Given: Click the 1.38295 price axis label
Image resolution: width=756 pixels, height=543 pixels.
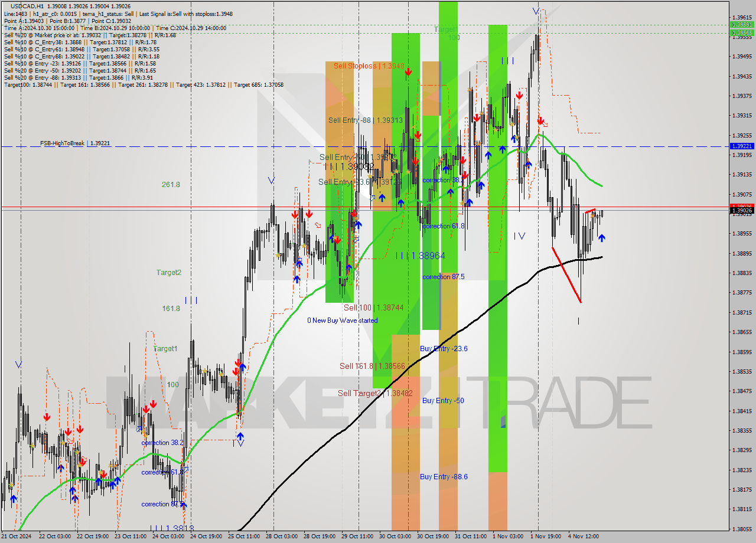Looking at the screenshot, I should pyautogui.click(x=742, y=450).
